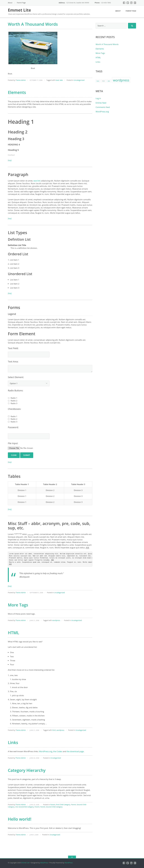144x868 pixels.
Task: Select Radio 1 under Radio Buttons
Action: (x=9, y=398)
